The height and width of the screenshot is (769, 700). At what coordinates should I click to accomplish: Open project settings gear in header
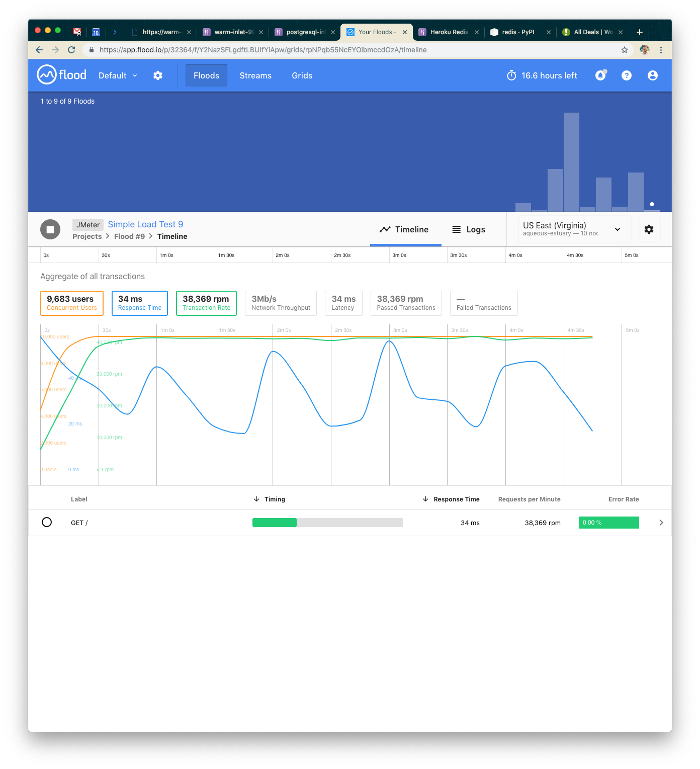point(158,75)
